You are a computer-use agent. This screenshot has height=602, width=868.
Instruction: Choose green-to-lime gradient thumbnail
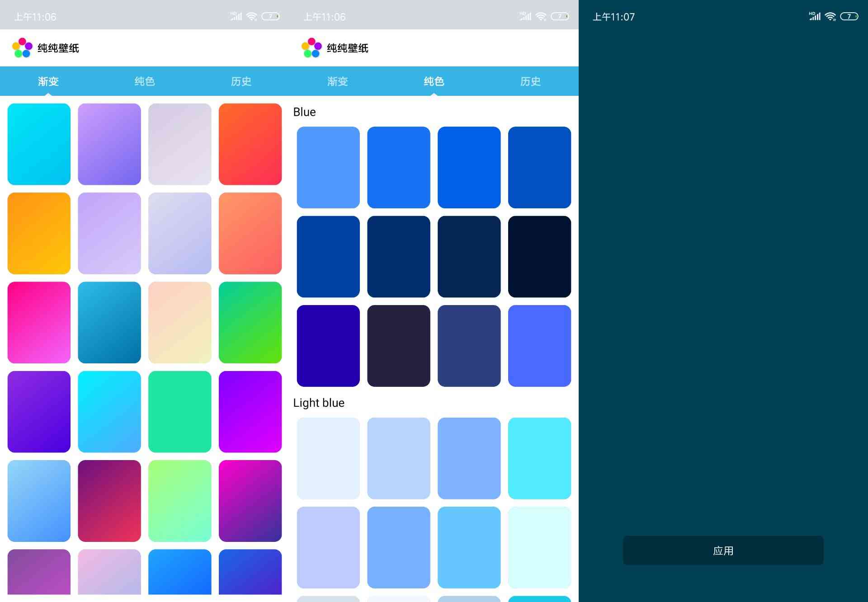(250, 322)
